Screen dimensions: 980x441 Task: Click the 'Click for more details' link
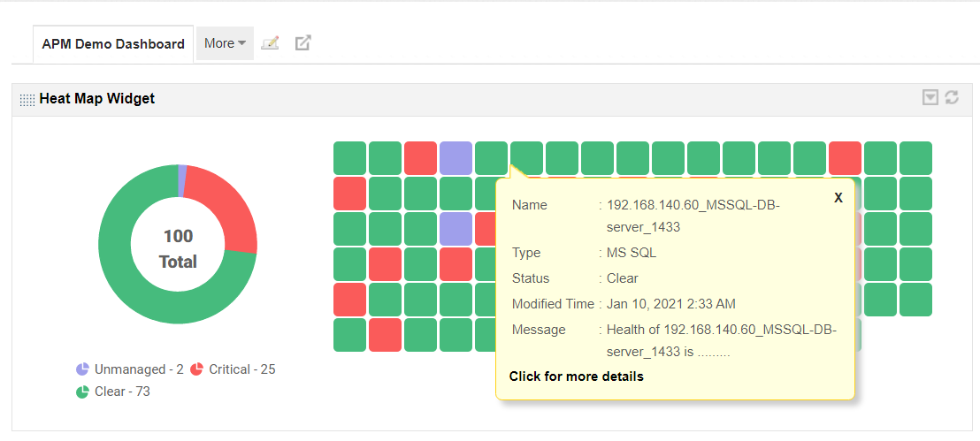click(577, 376)
